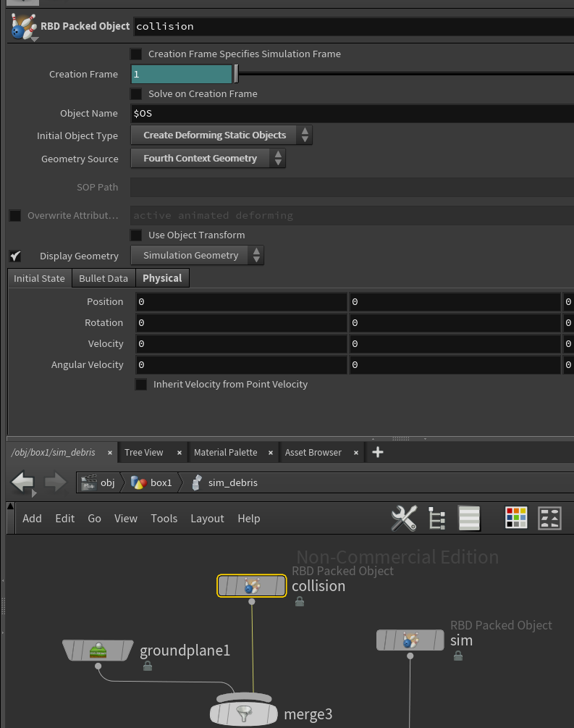Viewport: 574px width, 728px height.
Task: Click the sim_debris icon in breadcrumb
Action: coord(197,482)
